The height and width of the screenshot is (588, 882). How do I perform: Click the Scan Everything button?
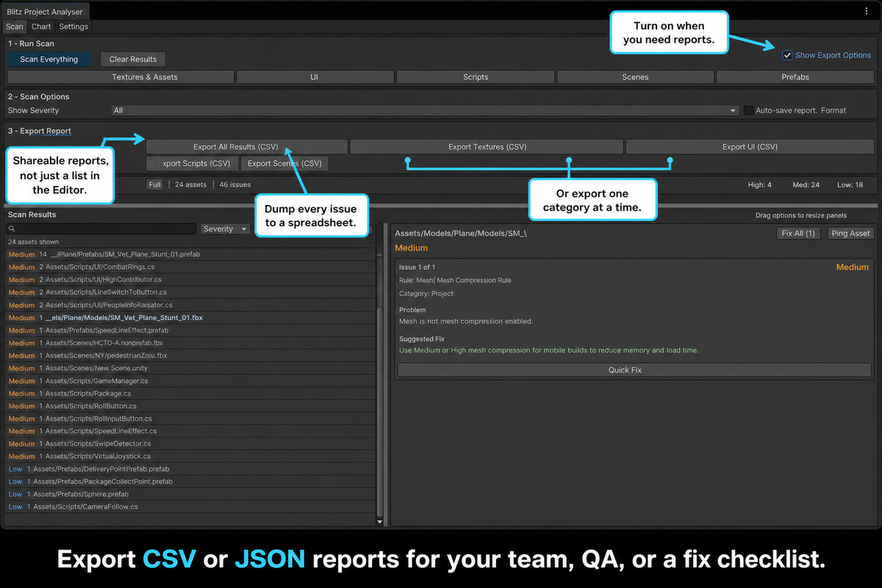[49, 60]
